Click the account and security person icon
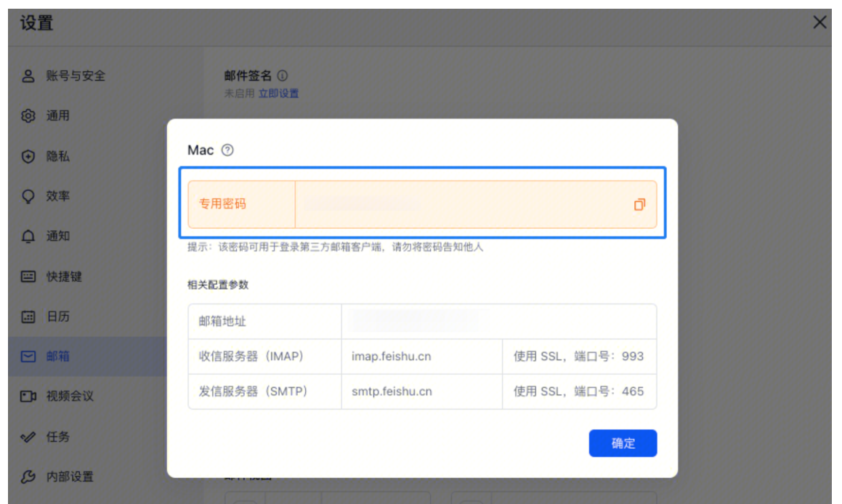This screenshot has width=842, height=504. pyautogui.click(x=28, y=76)
